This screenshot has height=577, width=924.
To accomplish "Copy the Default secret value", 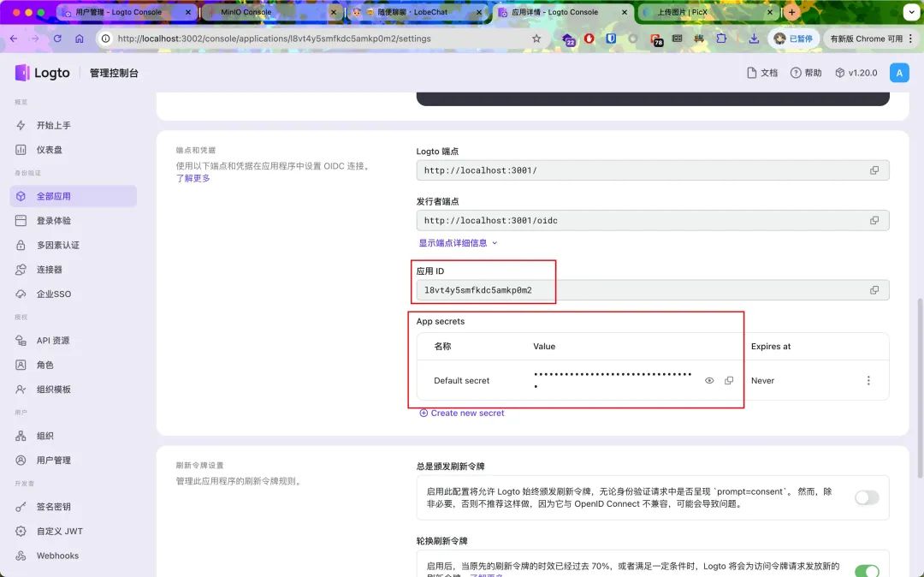I will pyautogui.click(x=729, y=381).
